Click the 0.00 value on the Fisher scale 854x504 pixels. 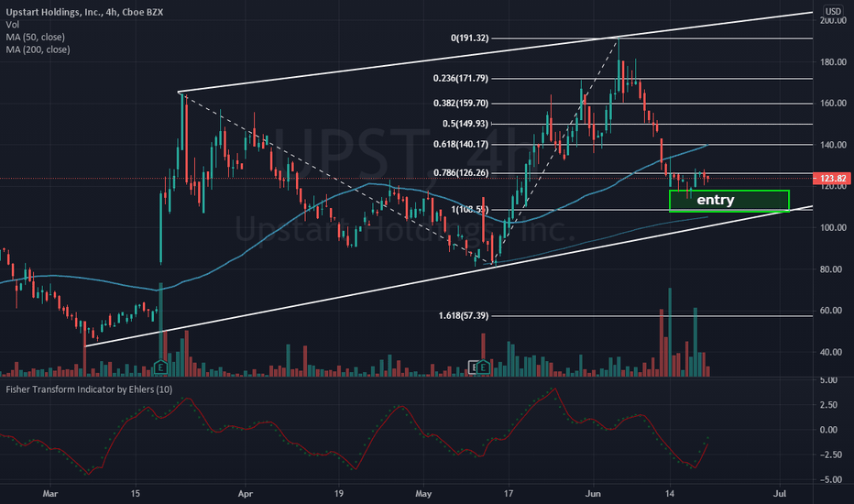point(829,430)
